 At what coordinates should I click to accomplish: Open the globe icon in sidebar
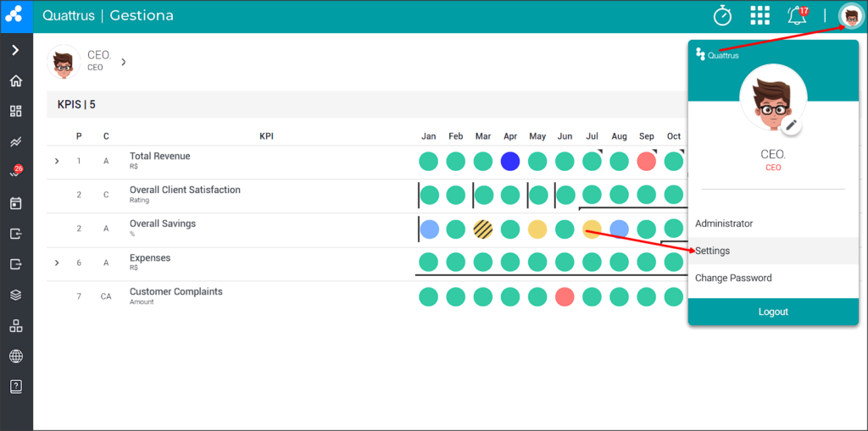click(16, 356)
